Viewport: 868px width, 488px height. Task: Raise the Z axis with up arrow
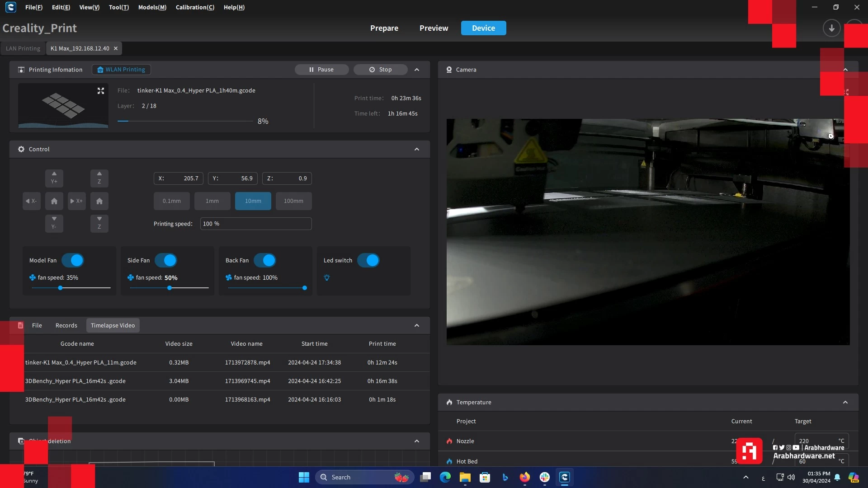tap(99, 178)
